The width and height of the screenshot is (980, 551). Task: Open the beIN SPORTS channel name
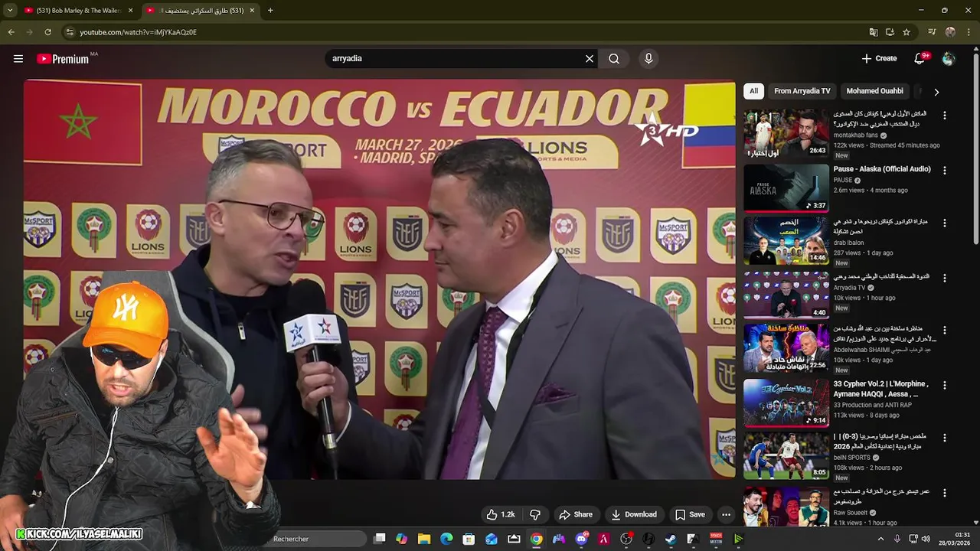click(853, 457)
